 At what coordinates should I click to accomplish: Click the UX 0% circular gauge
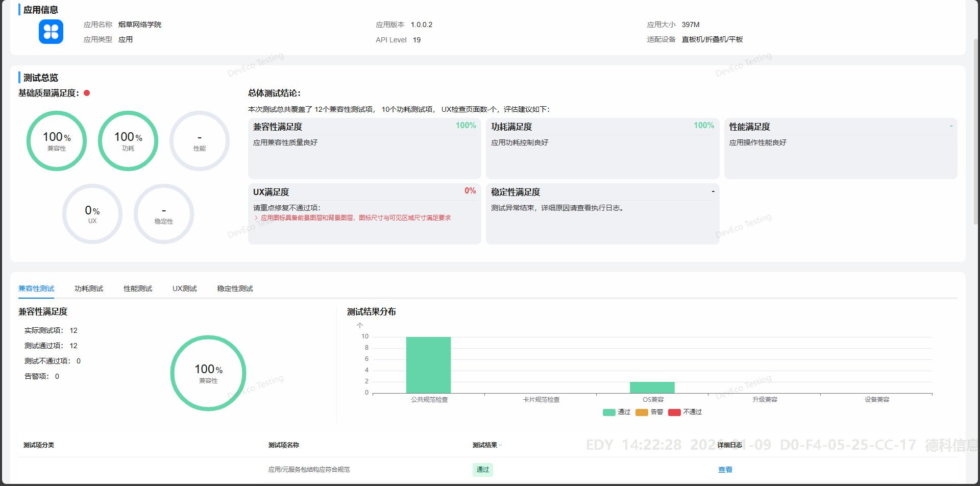92,214
